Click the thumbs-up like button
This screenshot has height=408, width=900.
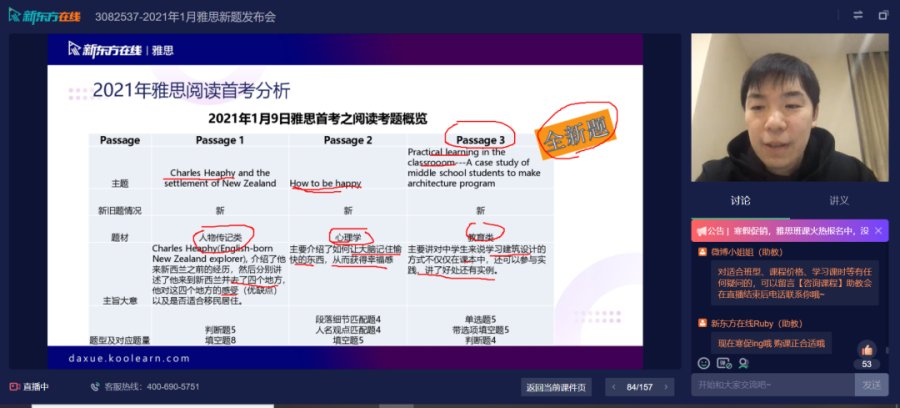pyautogui.click(x=868, y=350)
